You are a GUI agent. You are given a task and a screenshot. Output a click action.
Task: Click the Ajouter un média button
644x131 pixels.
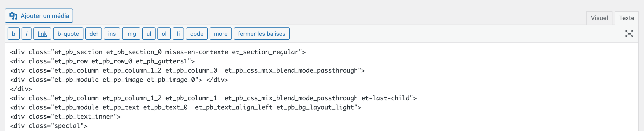[39, 16]
